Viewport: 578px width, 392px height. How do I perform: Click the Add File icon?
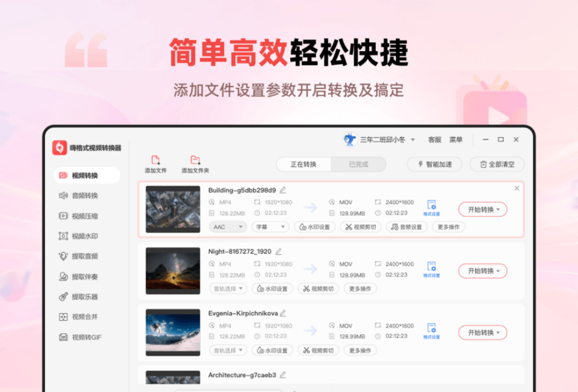coord(155,160)
